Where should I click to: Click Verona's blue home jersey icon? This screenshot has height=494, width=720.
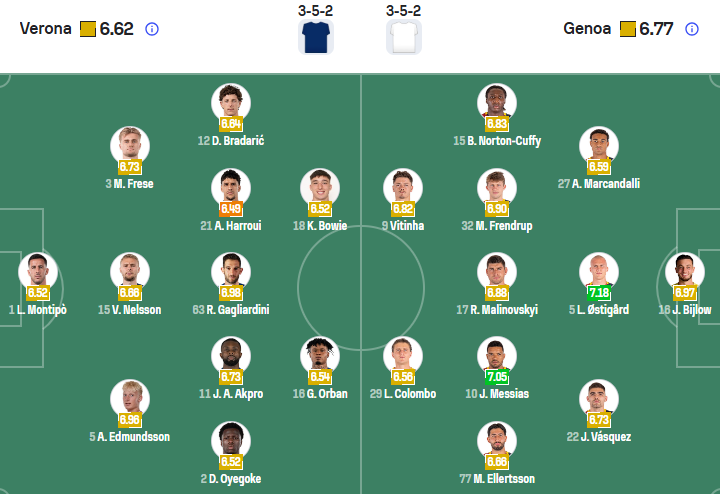point(316,36)
